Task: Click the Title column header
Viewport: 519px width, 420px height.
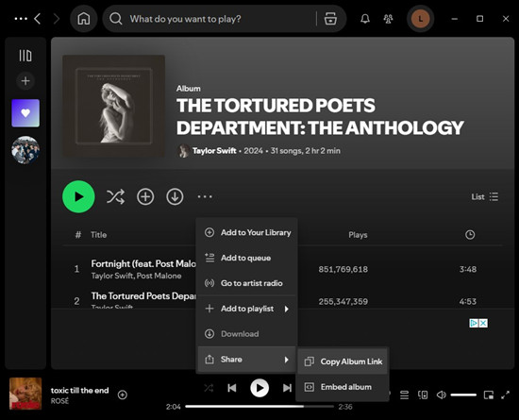Action: coord(99,235)
